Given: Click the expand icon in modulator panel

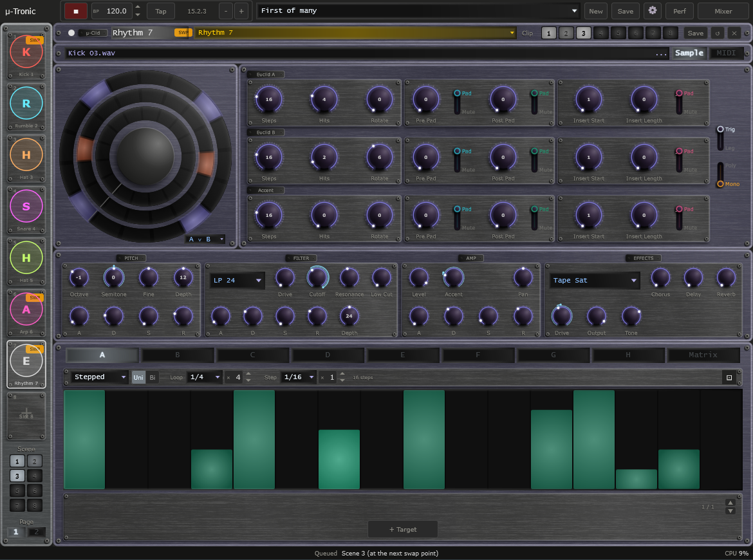Looking at the screenshot, I should (729, 377).
